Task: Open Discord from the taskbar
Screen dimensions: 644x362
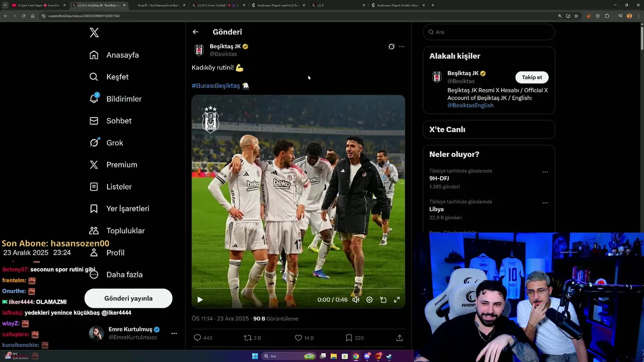Action: tap(367, 356)
